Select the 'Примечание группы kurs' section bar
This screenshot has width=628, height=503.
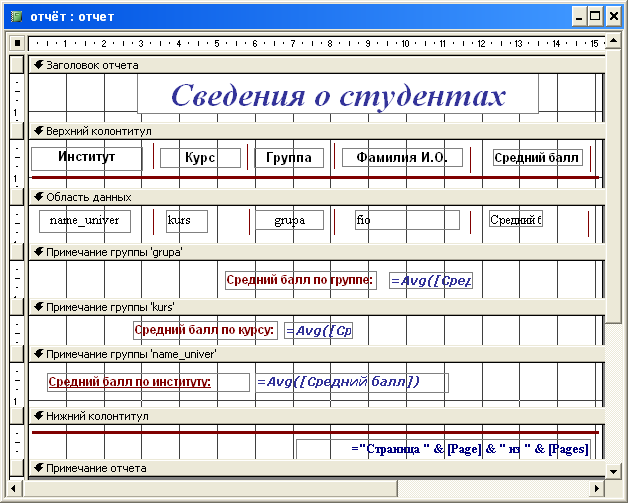click(x=316, y=307)
